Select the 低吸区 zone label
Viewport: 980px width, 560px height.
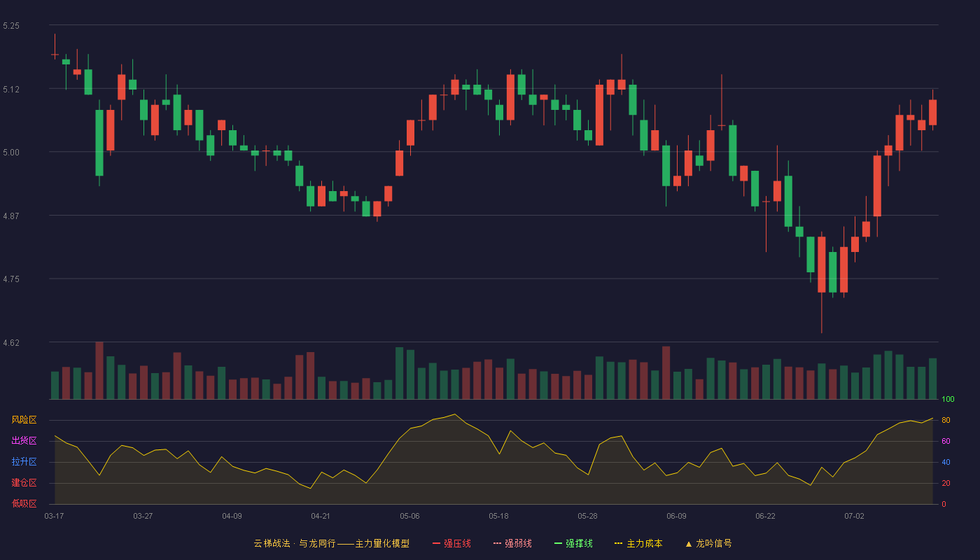(24, 503)
